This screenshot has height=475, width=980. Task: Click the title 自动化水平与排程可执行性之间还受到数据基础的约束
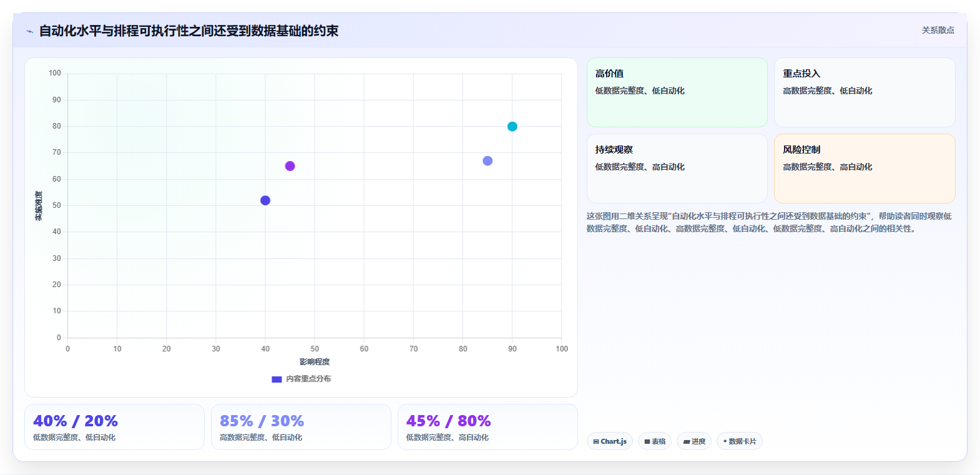point(189,31)
